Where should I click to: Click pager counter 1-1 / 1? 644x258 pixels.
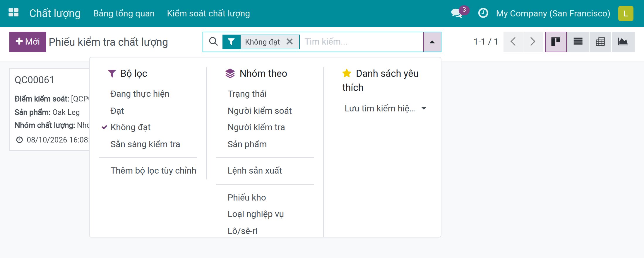click(x=486, y=42)
